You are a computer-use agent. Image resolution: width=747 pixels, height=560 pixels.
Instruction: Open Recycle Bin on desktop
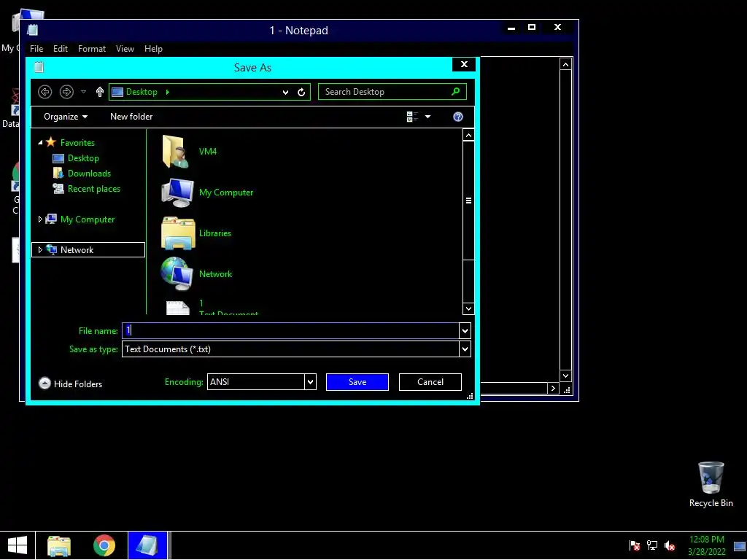pyautogui.click(x=711, y=484)
